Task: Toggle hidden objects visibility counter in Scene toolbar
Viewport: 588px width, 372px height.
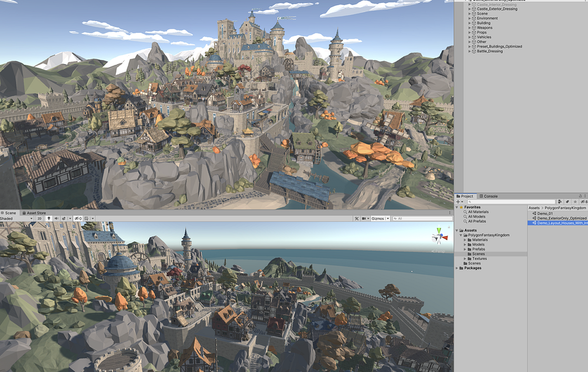Action: click(78, 218)
